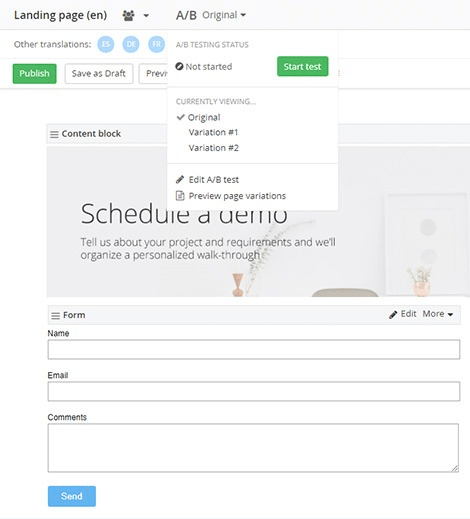This screenshot has height=519, width=470.
Task: Click the Form block drag handle icon
Action: (55, 315)
